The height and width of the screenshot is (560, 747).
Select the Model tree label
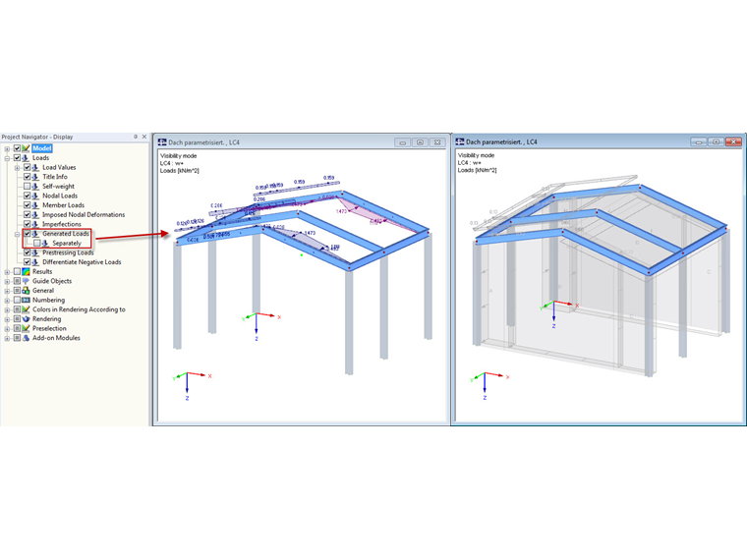pyautogui.click(x=42, y=148)
